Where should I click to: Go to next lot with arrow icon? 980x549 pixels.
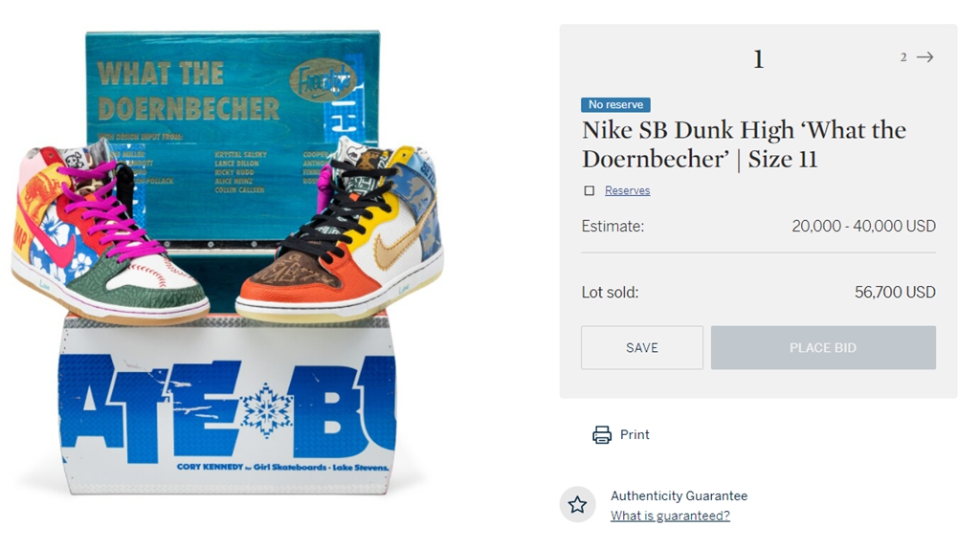click(x=925, y=57)
